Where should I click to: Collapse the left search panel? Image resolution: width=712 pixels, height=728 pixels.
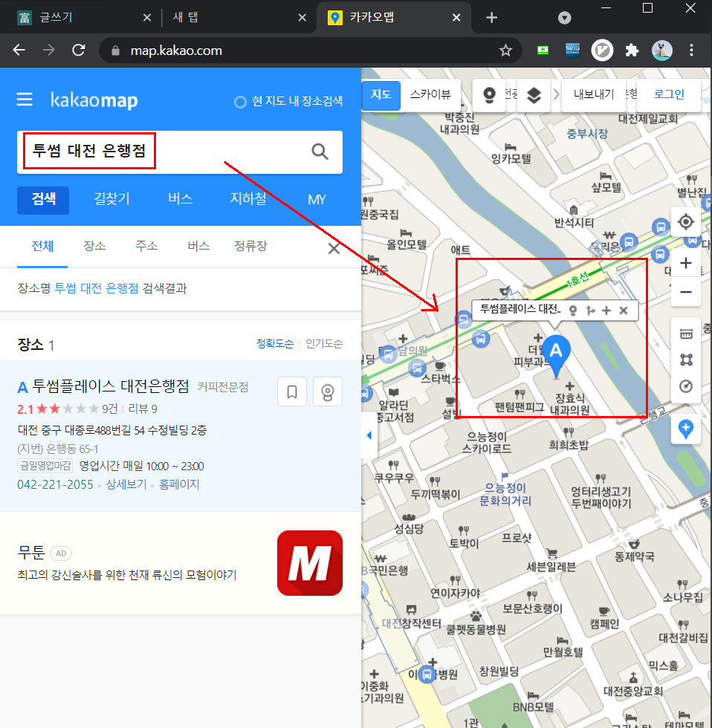tap(369, 435)
